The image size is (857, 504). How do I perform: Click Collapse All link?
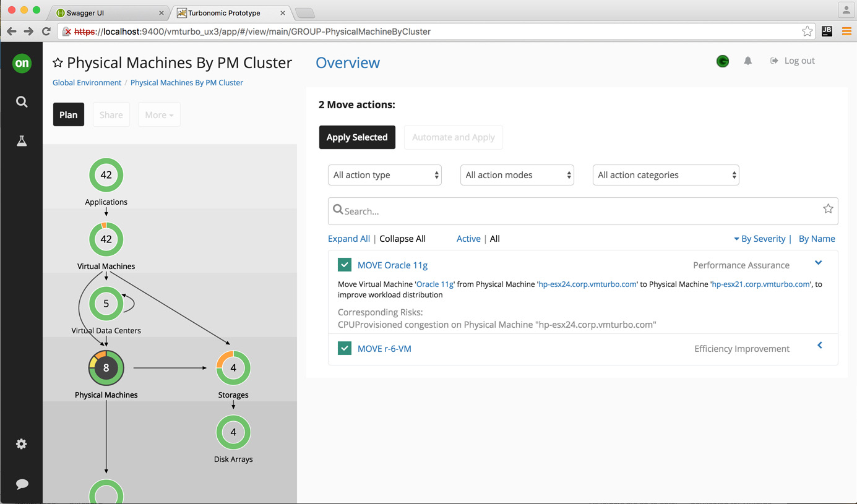[x=402, y=238]
